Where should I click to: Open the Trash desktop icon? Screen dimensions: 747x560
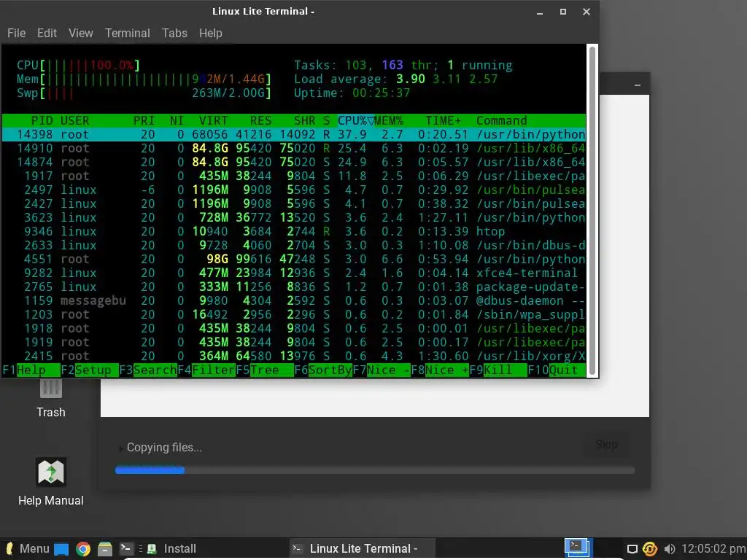click(x=50, y=399)
